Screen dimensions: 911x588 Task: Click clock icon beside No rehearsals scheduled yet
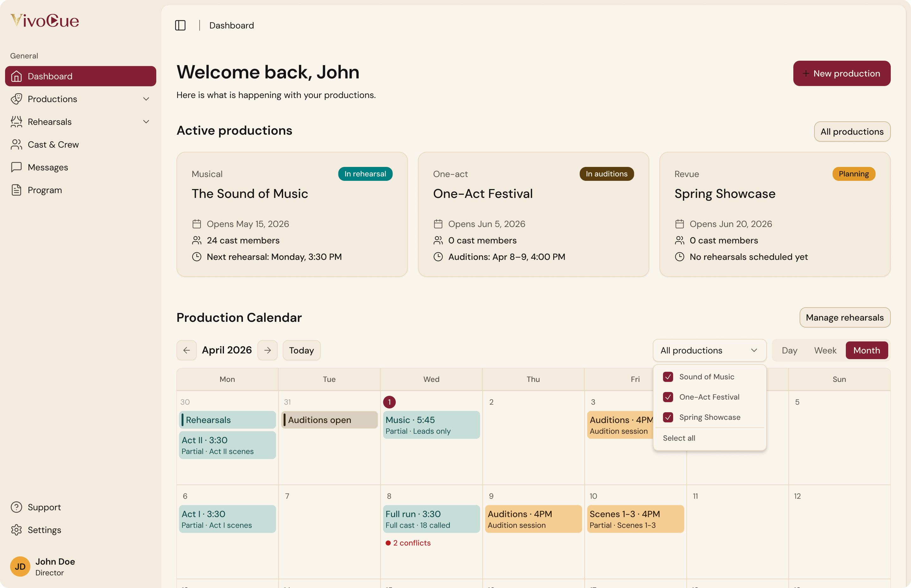[x=679, y=257]
